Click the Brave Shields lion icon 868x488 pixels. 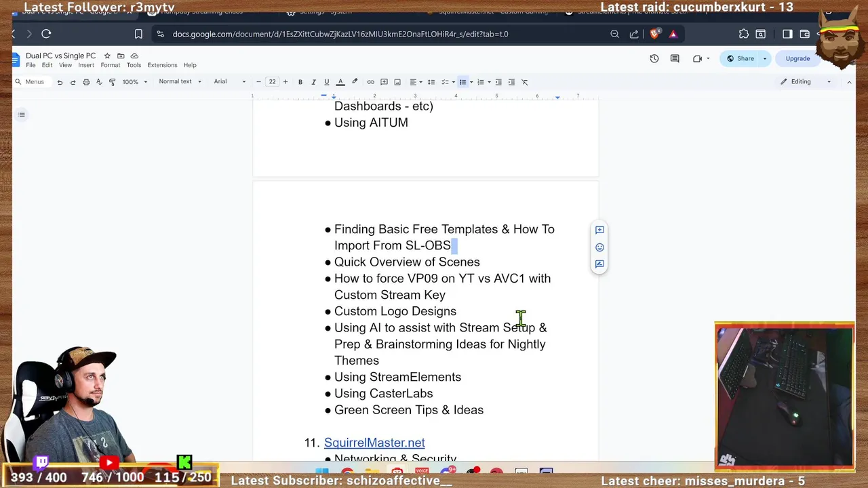[654, 34]
